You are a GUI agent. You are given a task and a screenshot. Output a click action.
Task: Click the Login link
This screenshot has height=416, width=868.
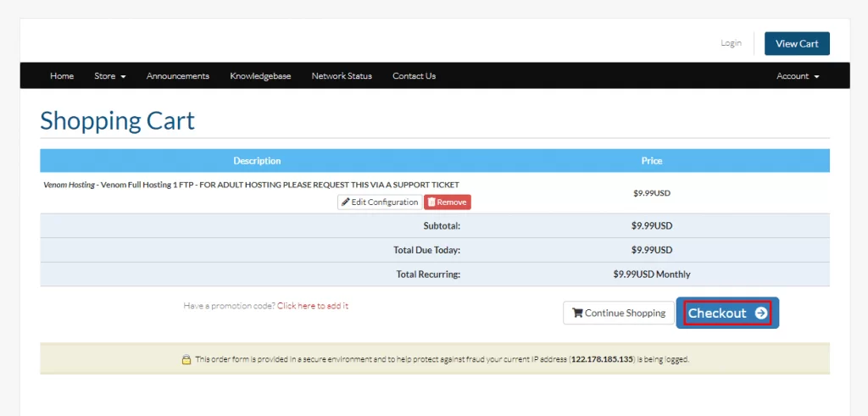coord(731,42)
